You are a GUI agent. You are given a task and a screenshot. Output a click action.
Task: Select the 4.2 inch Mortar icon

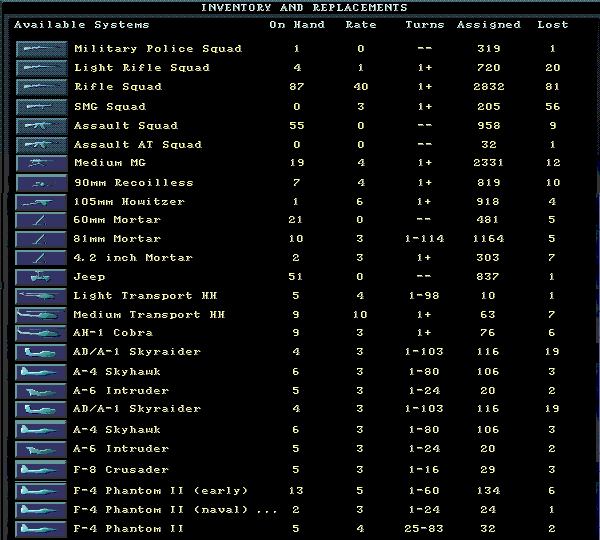click(41, 258)
